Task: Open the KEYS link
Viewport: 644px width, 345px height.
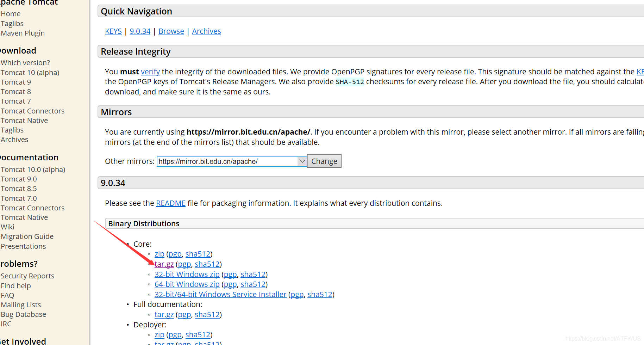Action: tap(113, 31)
